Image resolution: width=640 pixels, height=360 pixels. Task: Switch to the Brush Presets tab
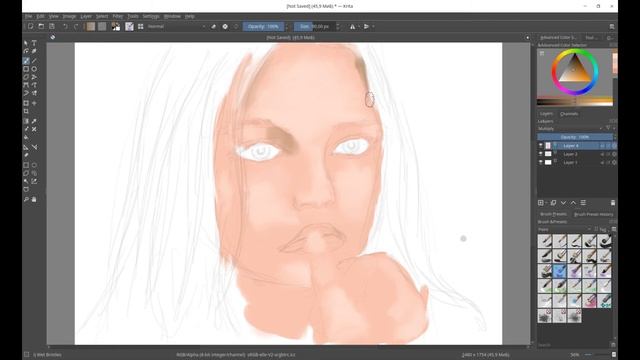tap(553, 214)
